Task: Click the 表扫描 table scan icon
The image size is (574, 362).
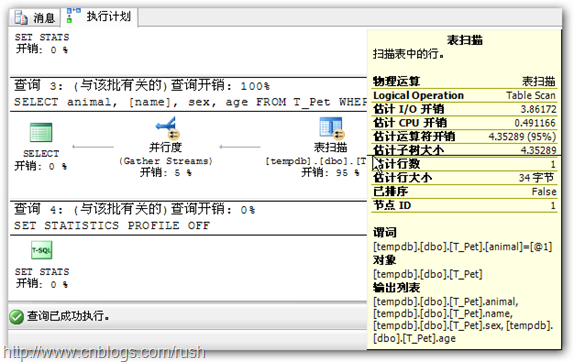Action: [331, 128]
